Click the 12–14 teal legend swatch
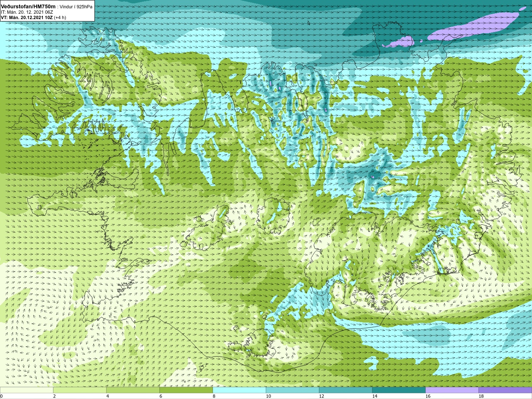532x399 pixels. [346, 390]
